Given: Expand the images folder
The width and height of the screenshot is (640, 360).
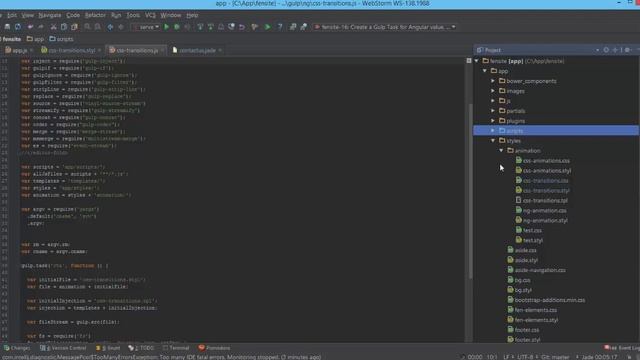Looking at the screenshot, I should point(493,91).
